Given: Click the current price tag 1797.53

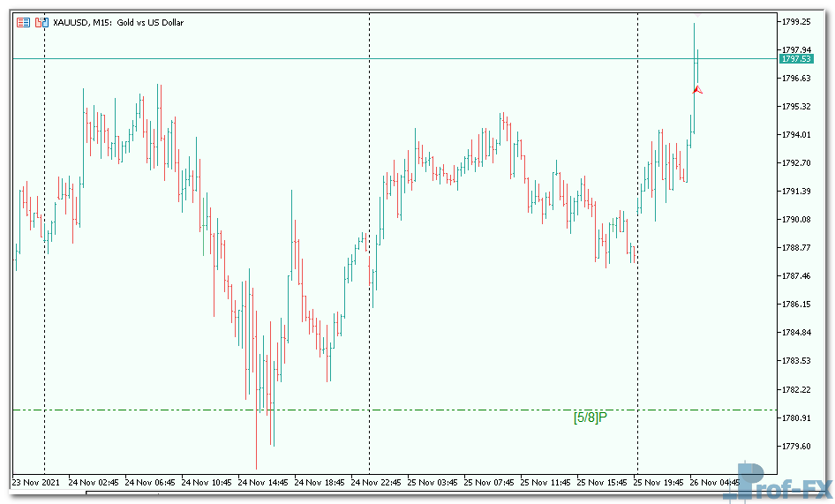Looking at the screenshot, I should (x=795, y=59).
